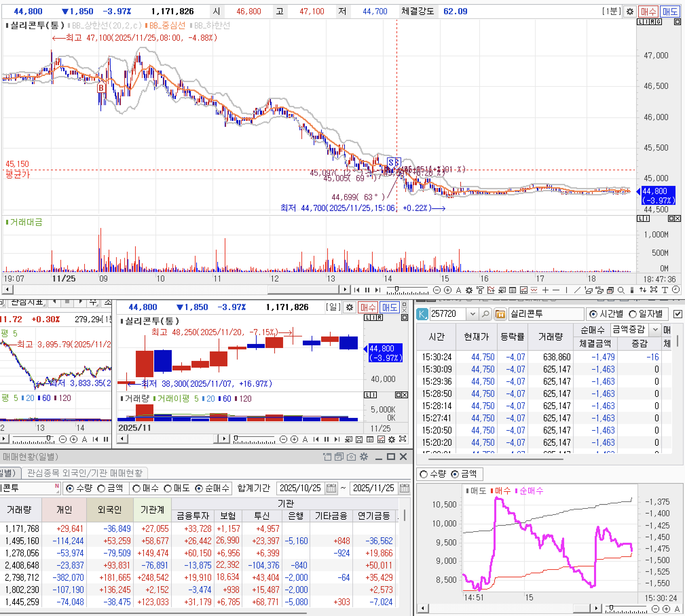
Task: Open the stock code 257720 dropdown arrow
Action: pos(473,314)
